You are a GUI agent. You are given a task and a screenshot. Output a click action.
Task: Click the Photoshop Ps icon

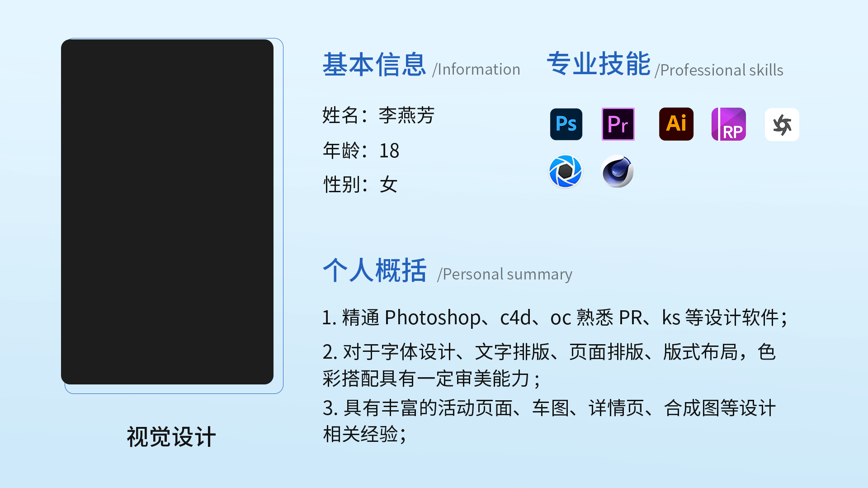coord(566,124)
